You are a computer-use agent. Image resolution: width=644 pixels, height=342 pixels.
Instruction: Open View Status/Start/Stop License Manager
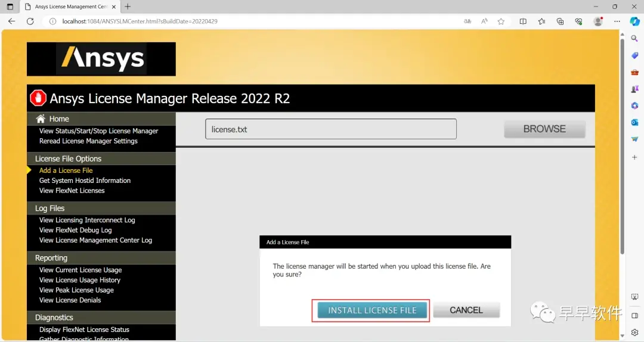pyautogui.click(x=98, y=131)
